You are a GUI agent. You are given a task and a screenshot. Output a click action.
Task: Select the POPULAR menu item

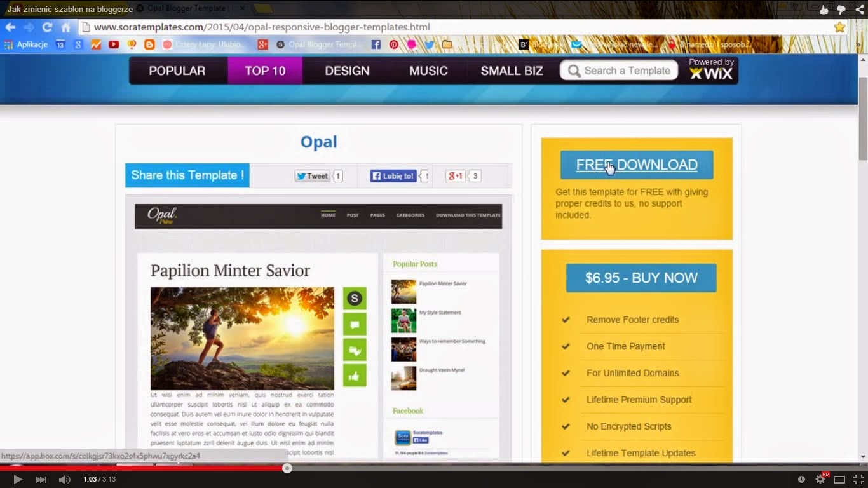click(x=177, y=71)
